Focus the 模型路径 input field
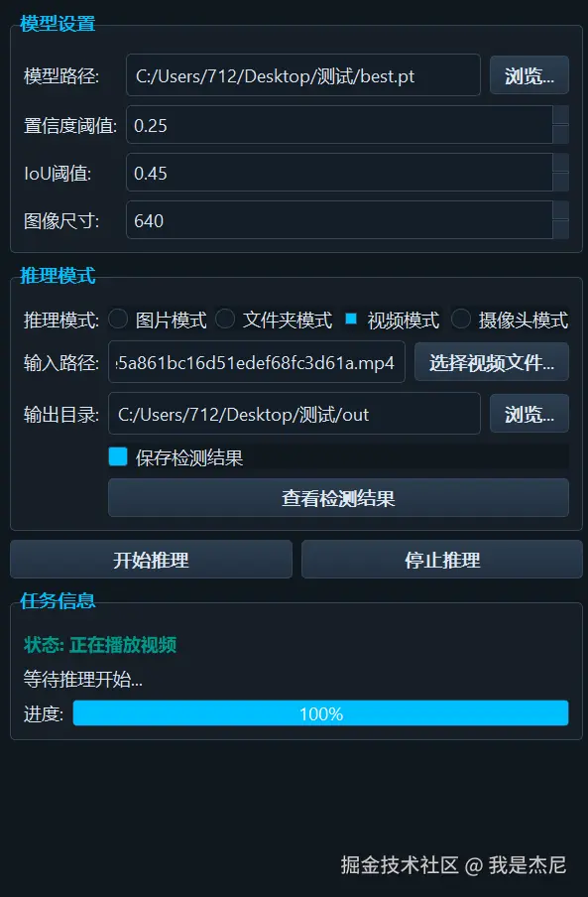This screenshot has width=588, height=897. (x=302, y=75)
